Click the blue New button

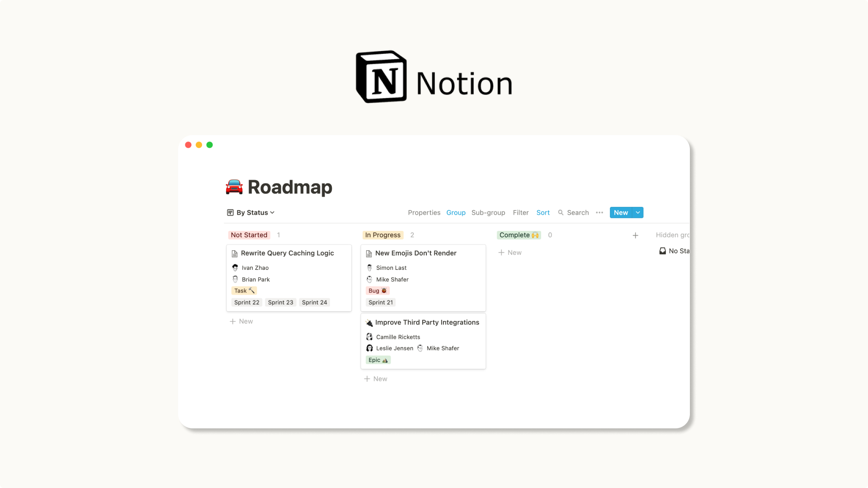click(x=621, y=212)
